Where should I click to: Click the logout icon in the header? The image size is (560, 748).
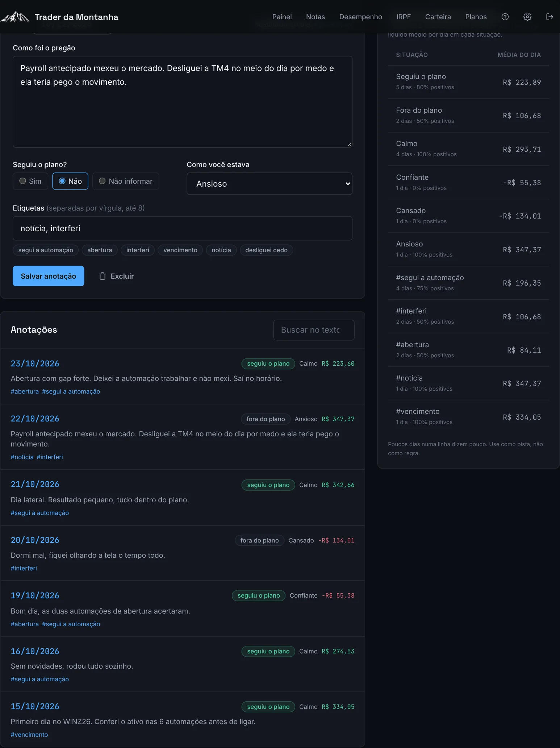tap(549, 17)
